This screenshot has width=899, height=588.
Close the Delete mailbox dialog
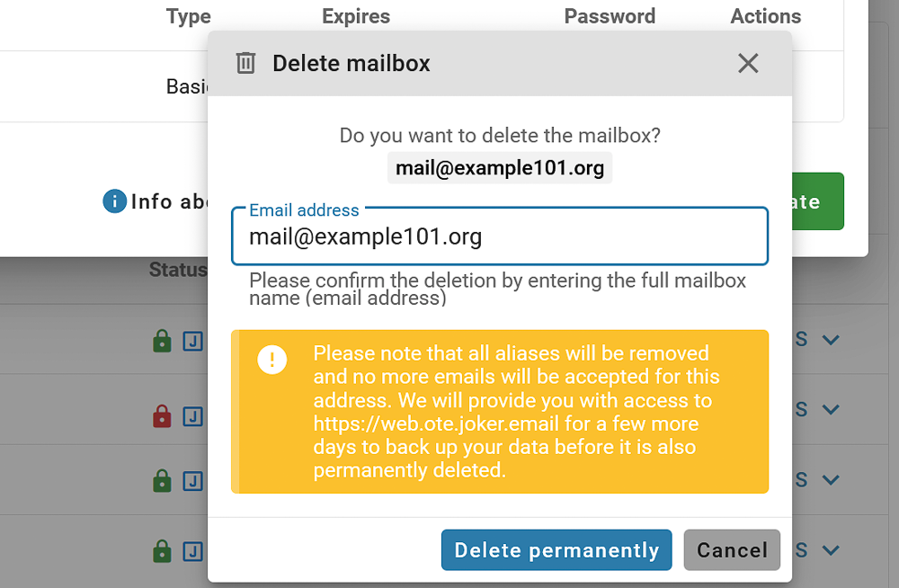pos(748,63)
